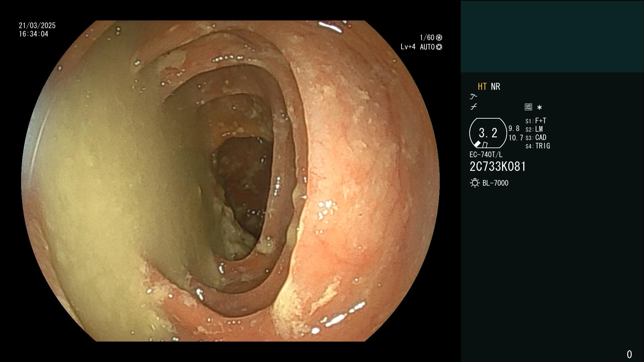
Task: Click the light source bulb icon
Action: [x=475, y=183]
